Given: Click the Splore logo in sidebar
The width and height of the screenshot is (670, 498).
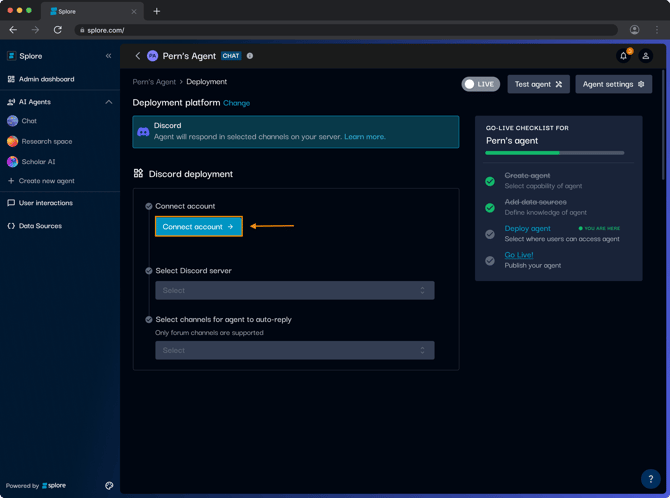Looking at the screenshot, I should [x=12, y=56].
